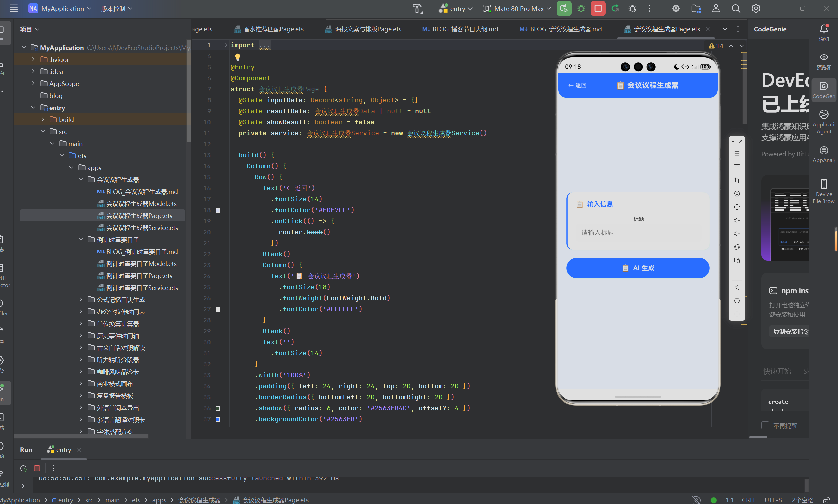Open the hamburger main menu
Image resolution: width=838 pixels, height=504 pixels.
pos(14,8)
